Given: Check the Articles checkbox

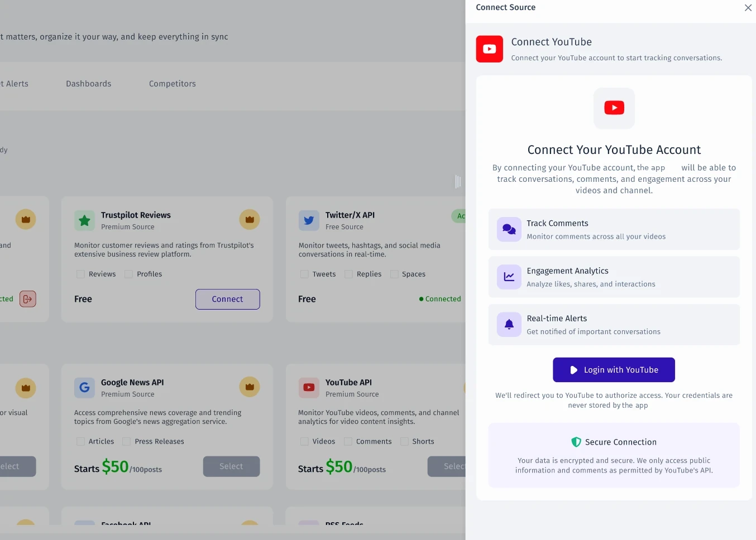Looking at the screenshot, I should point(80,441).
